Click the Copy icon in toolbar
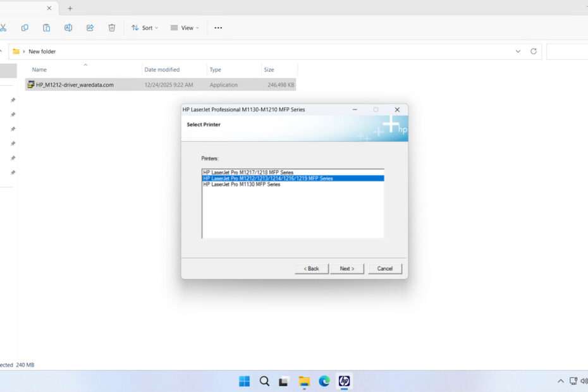Image resolution: width=588 pixels, height=392 pixels. click(25, 28)
